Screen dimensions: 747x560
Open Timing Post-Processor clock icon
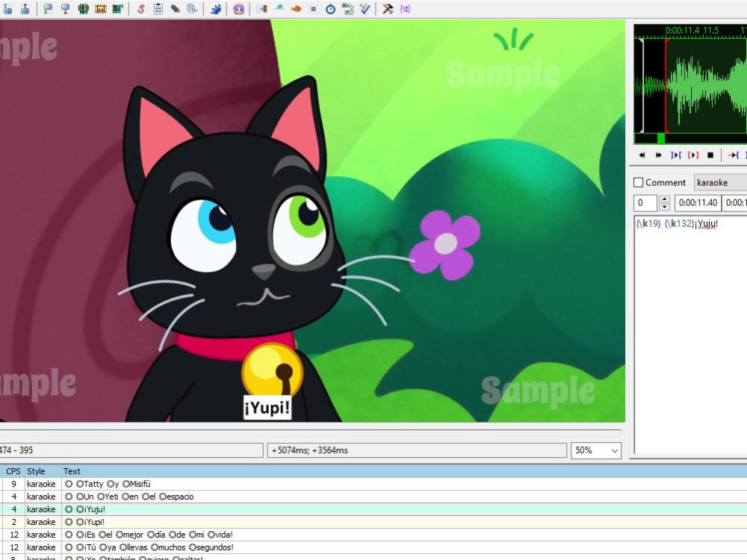tap(330, 8)
